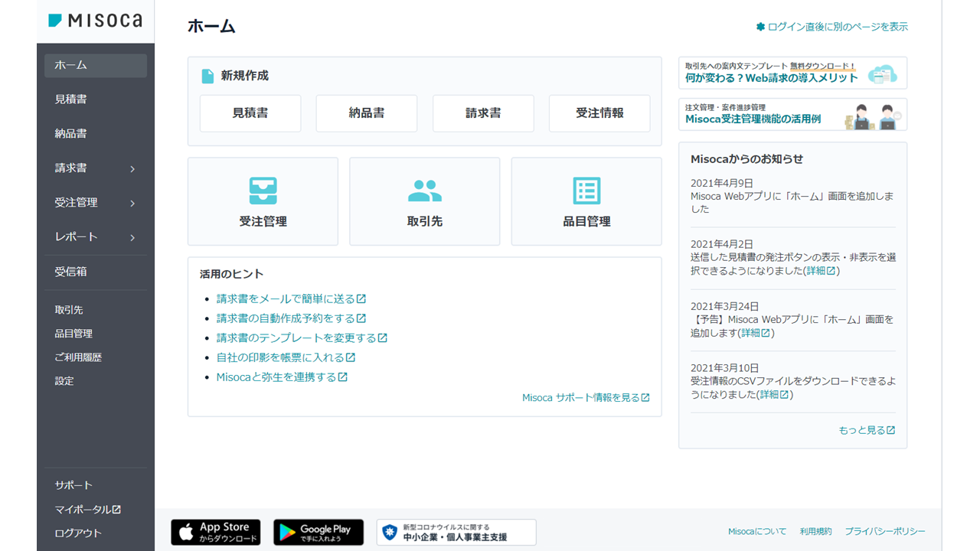Open the 中小企業・個人事業主支援 banner
The width and height of the screenshot is (980, 551).
pyautogui.click(x=456, y=532)
